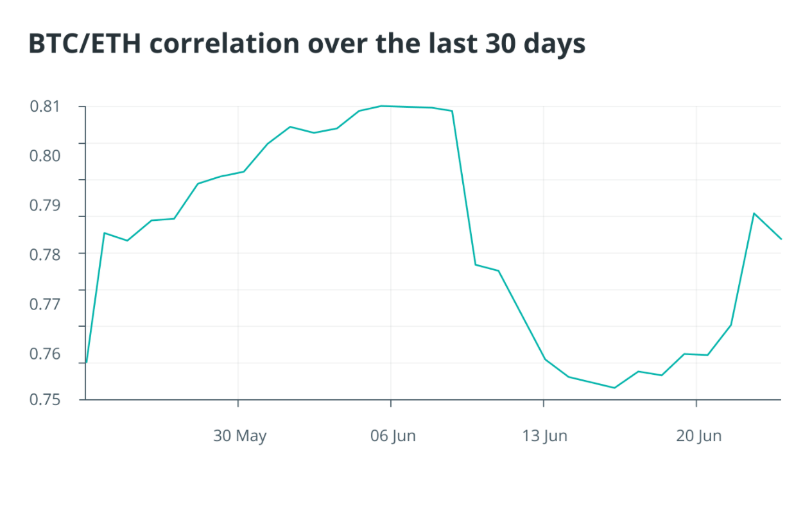The image size is (812, 511).
Task: Click the line's sharp drop start before 13 Jun
Action: tap(453, 111)
